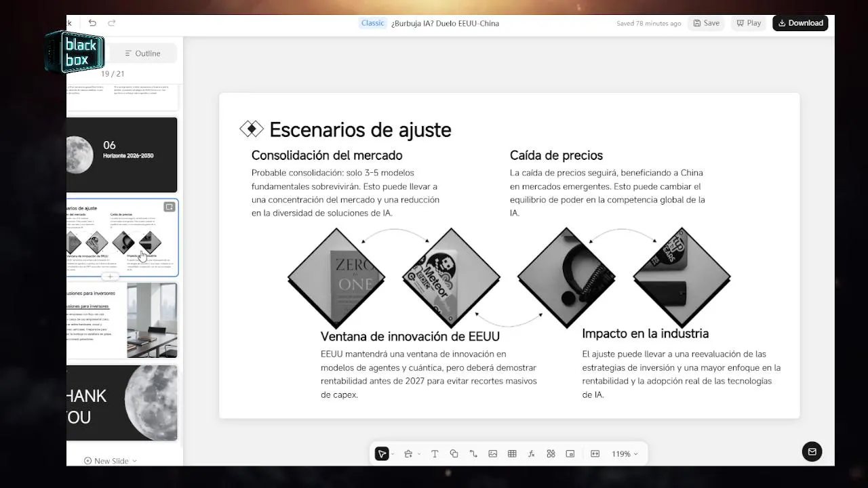The height and width of the screenshot is (488, 868).
Task: Fit slide to width
Action: 595,454
